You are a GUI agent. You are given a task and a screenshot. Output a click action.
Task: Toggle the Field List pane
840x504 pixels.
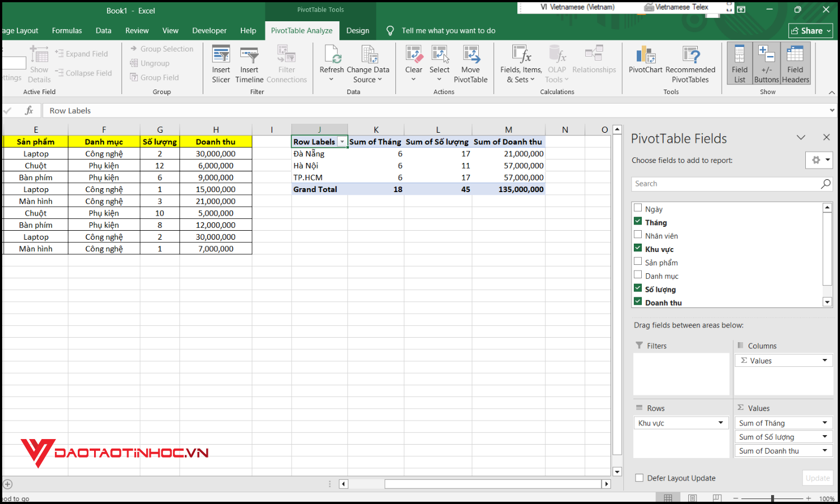[x=739, y=63]
